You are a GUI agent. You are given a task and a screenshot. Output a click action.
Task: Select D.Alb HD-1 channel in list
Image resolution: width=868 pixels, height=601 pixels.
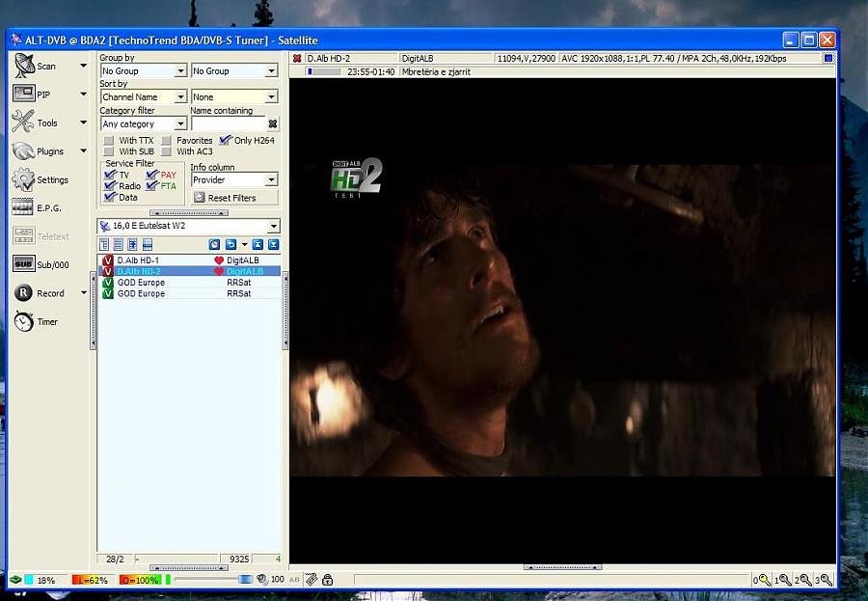138,260
